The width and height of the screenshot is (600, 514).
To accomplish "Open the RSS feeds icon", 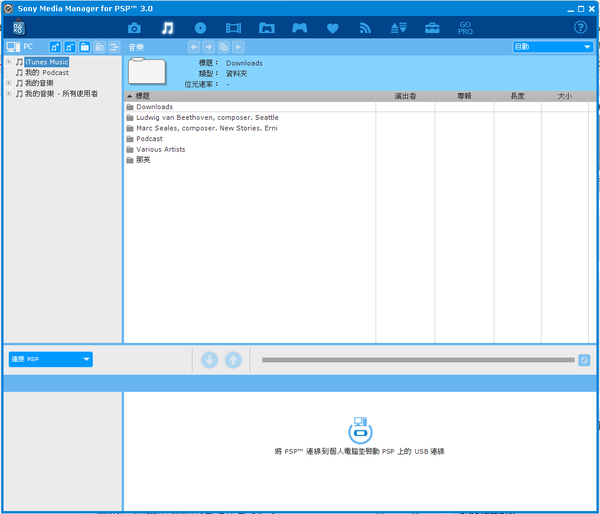I will pos(365,28).
